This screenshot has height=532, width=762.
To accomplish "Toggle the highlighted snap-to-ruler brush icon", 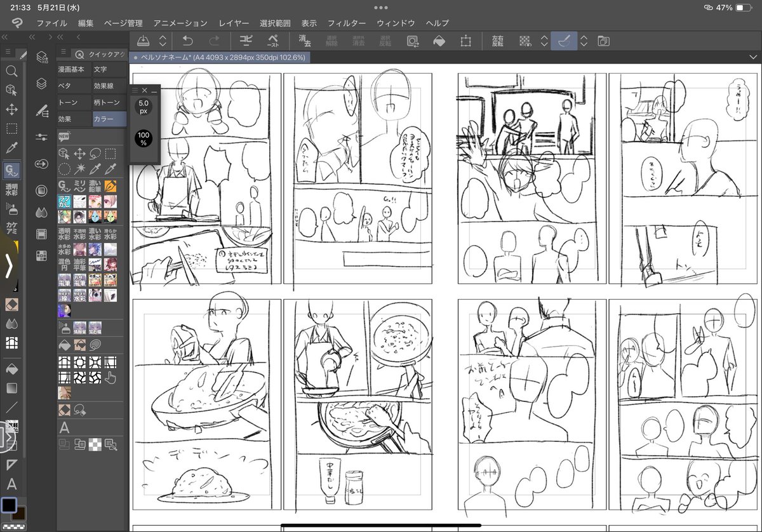I will 563,41.
